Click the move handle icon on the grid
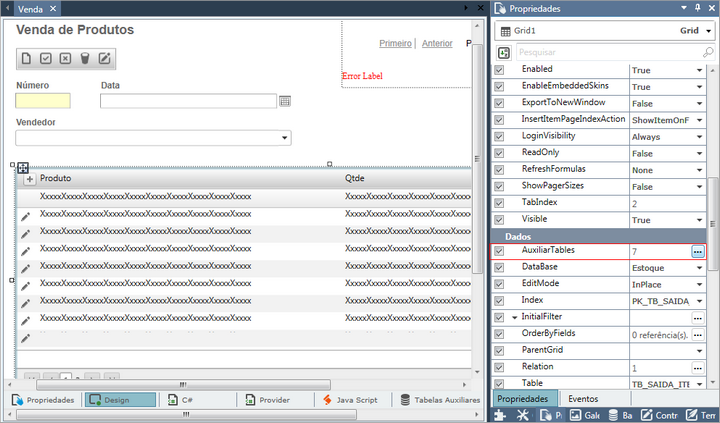The image size is (720, 423). click(22, 168)
